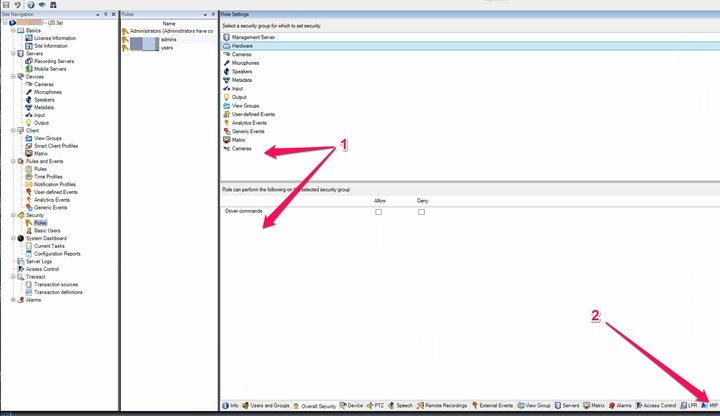This screenshot has height=416, width=720.
Task: Select the Microphones security group
Action: point(247,63)
